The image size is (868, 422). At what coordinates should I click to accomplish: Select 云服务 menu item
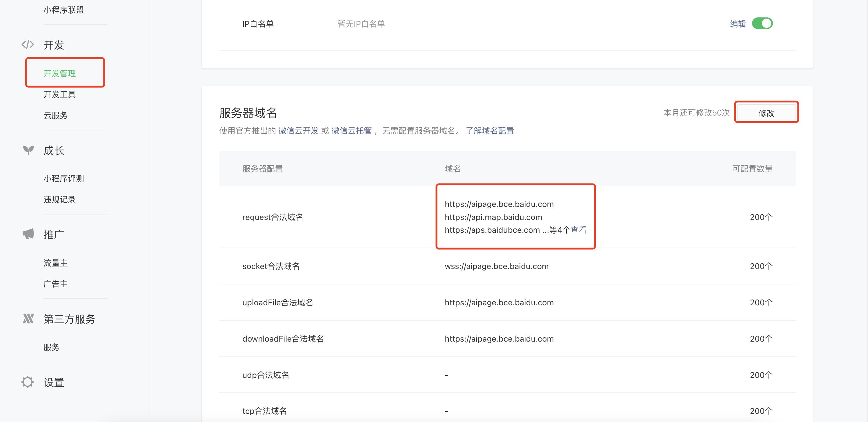[56, 115]
